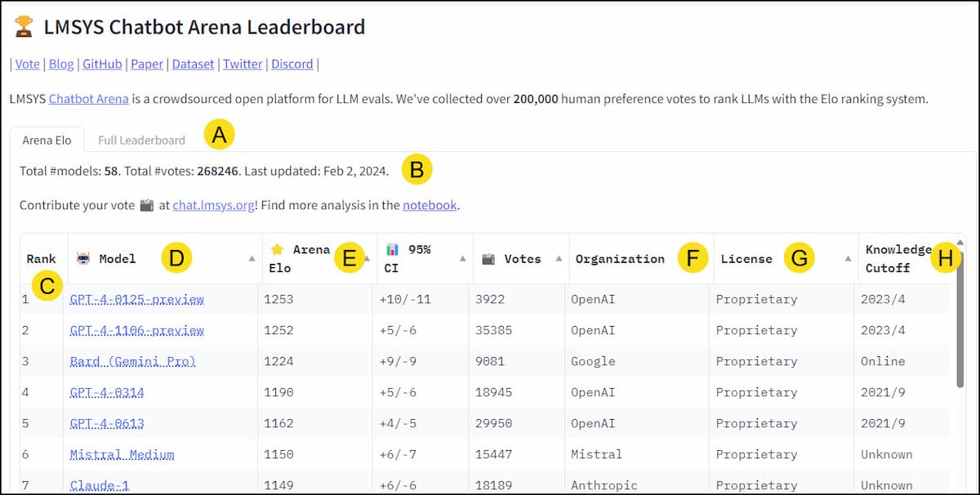Click the Knowledge Cutoff column header
980x495 pixels.
(x=905, y=259)
